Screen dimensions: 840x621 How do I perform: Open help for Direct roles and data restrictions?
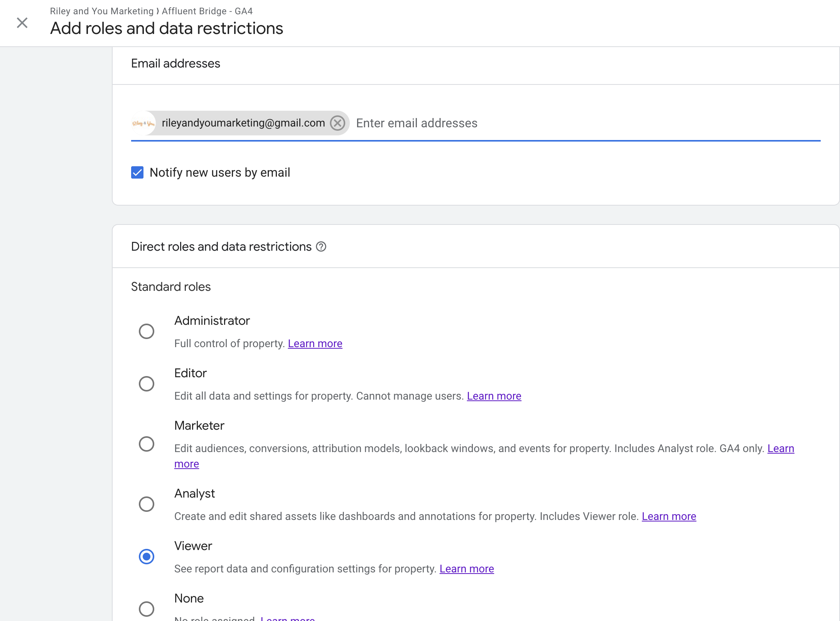(322, 246)
